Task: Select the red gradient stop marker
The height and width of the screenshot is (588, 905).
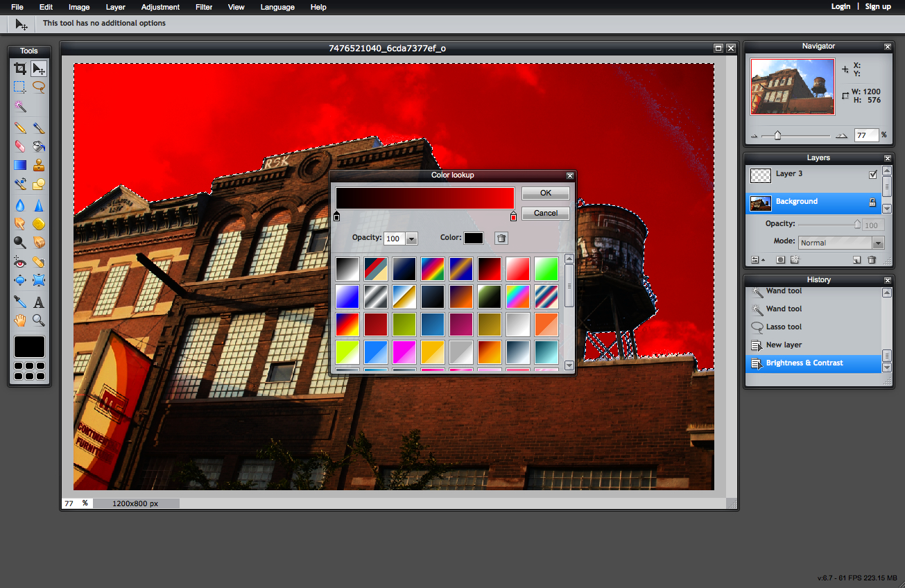Action: [x=514, y=216]
